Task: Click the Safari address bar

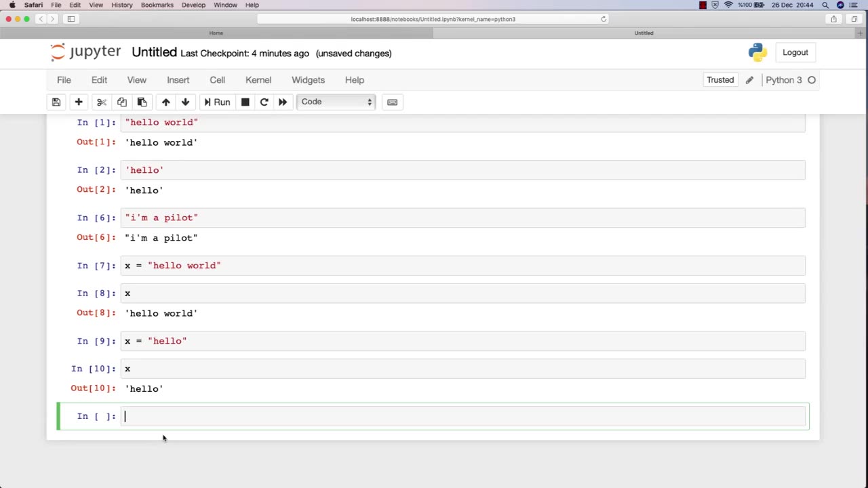Action: coord(433,19)
